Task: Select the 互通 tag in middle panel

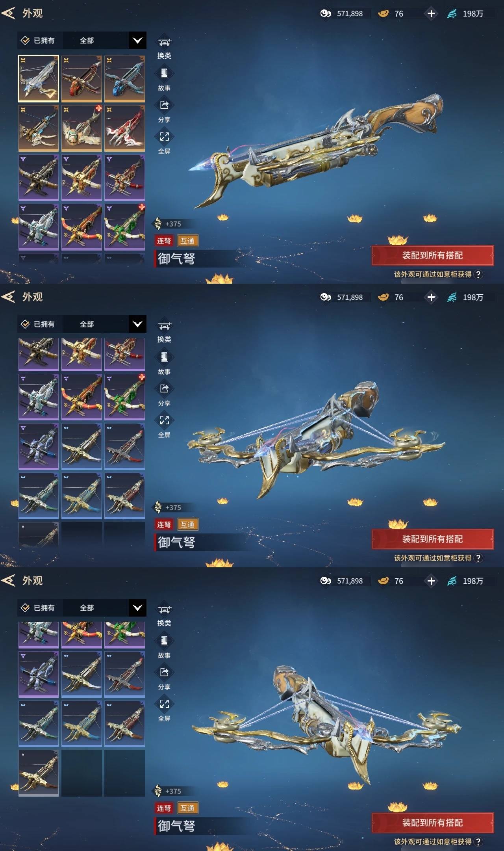Action: (187, 524)
